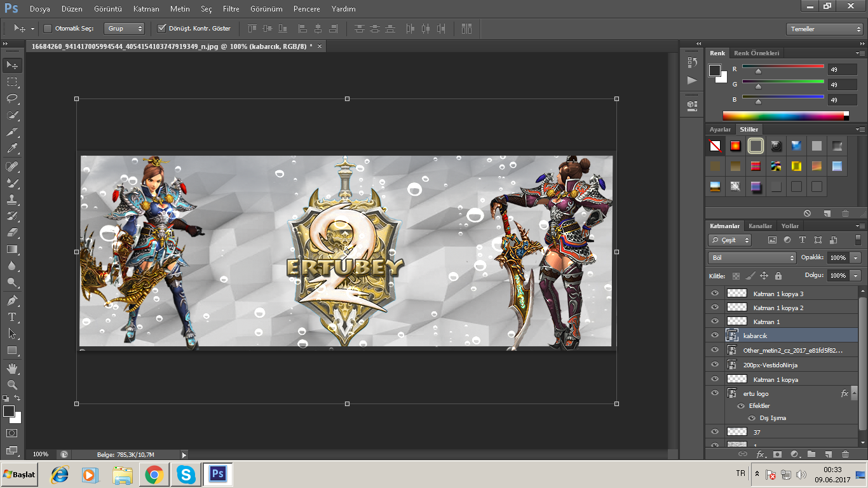The width and height of the screenshot is (868, 488).
Task: Open the Dosya menu
Action: pyautogui.click(x=39, y=9)
